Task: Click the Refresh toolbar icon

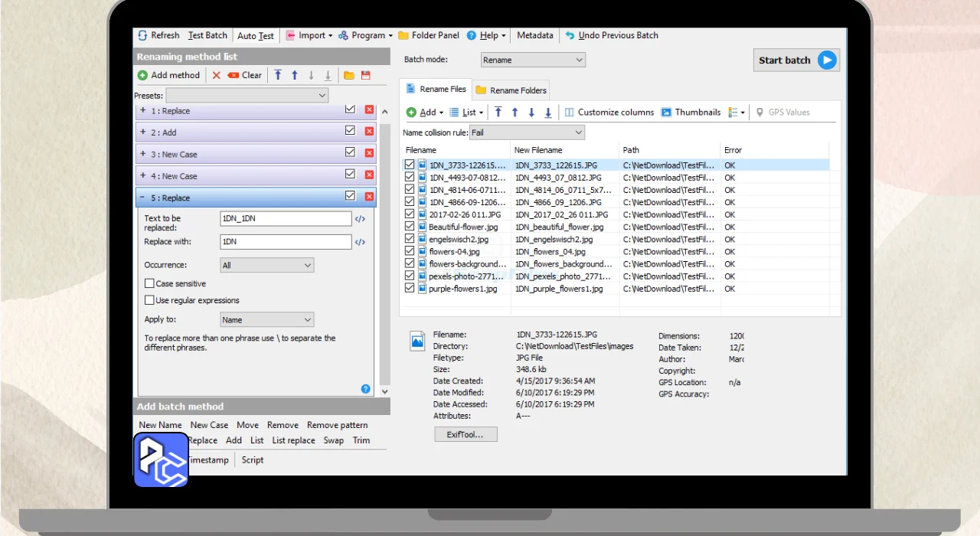Action: tap(143, 35)
